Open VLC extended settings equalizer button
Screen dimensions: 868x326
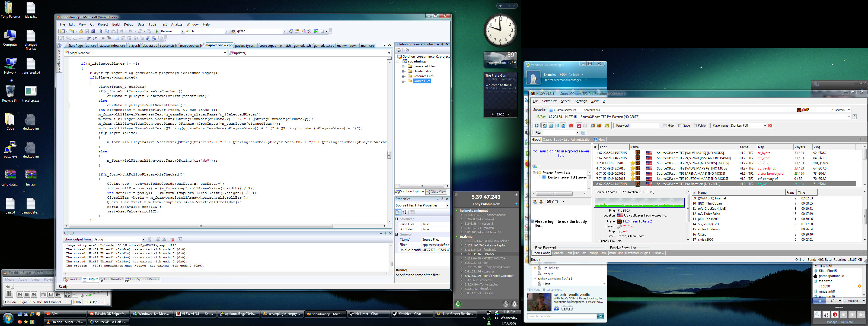click(x=58, y=294)
